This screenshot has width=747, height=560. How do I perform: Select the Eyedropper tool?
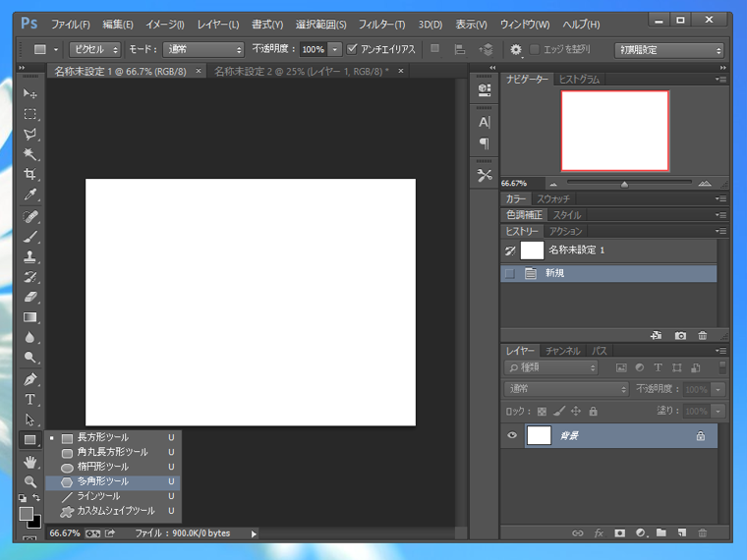point(30,194)
